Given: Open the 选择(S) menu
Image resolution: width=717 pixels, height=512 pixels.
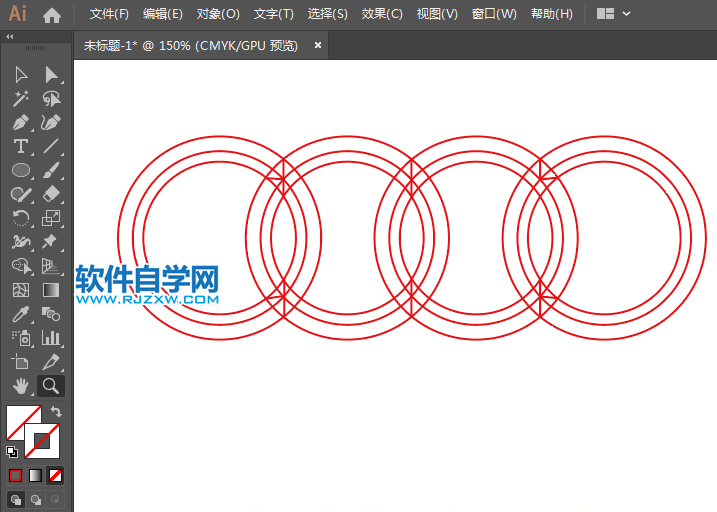Looking at the screenshot, I should 327,14.
